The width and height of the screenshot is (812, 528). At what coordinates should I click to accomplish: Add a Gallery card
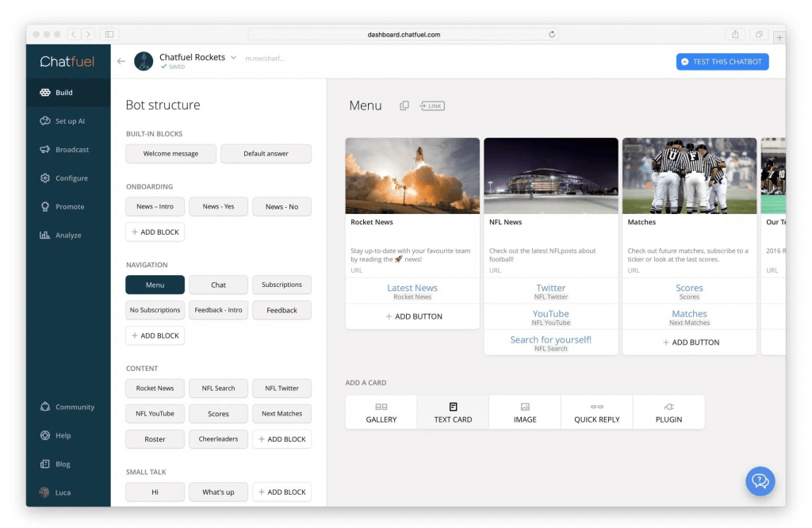[381, 412]
